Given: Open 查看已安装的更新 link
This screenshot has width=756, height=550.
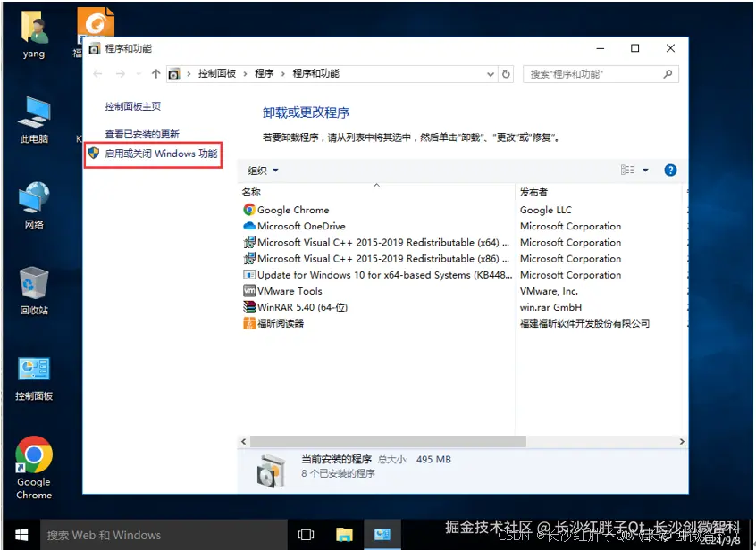Looking at the screenshot, I should pyautogui.click(x=142, y=134).
